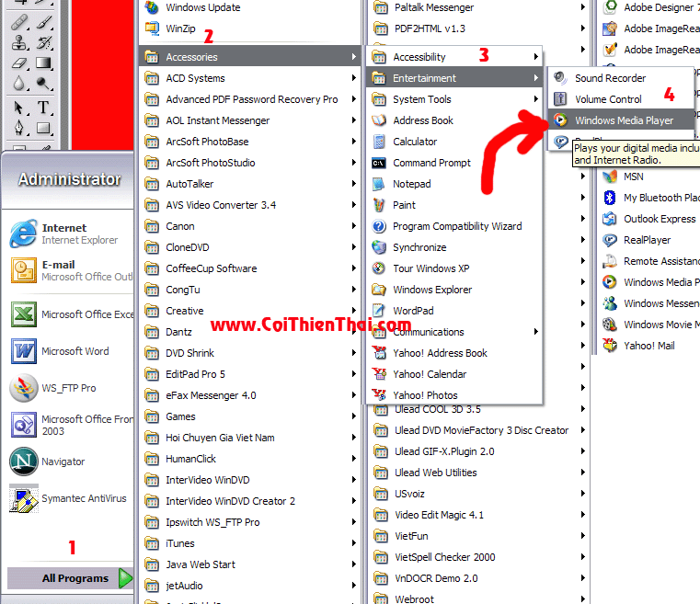Open Ulead DVD MovieFactory 3 Disc Creator
This screenshot has height=604, width=700.
click(x=478, y=430)
